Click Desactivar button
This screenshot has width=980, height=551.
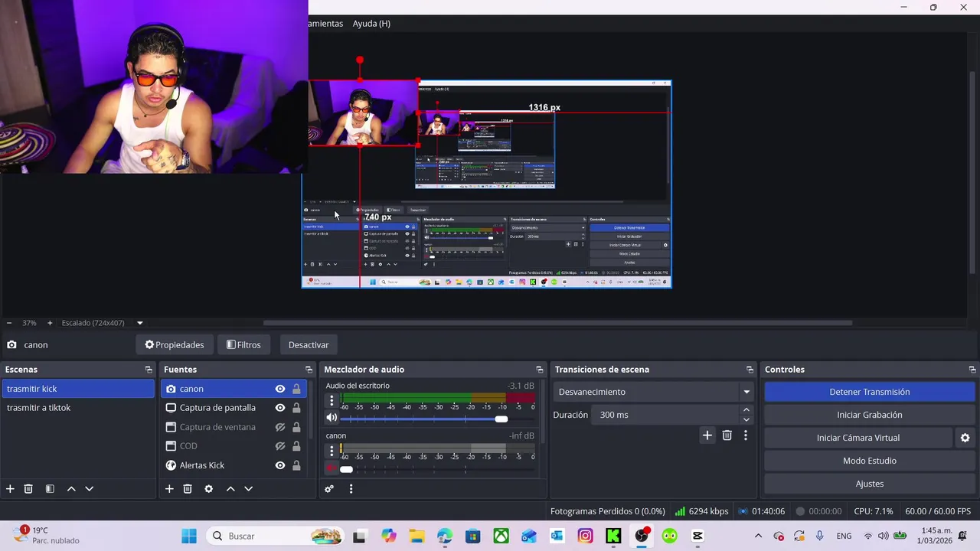pos(309,345)
